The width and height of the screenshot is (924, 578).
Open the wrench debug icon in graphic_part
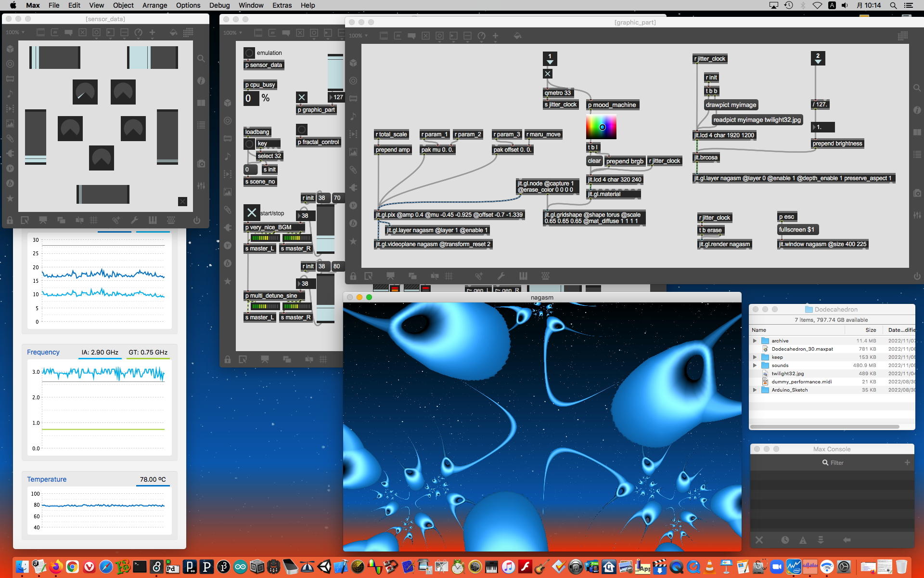click(x=501, y=276)
